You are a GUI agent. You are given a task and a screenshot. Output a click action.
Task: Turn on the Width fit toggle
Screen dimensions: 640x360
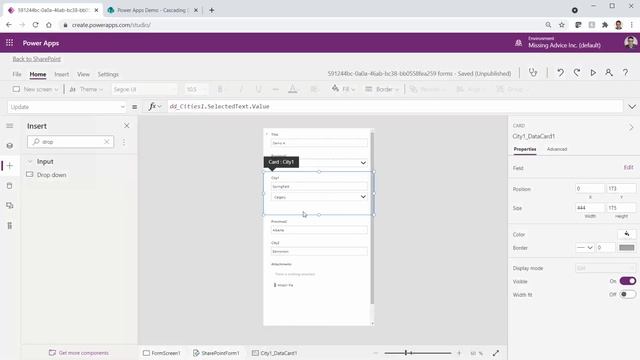(x=628, y=294)
